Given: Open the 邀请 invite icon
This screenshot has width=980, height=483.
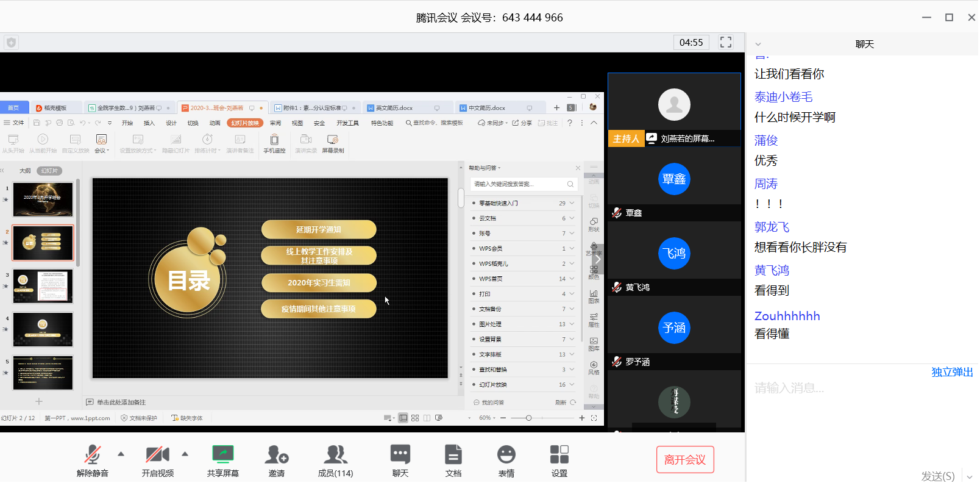Looking at the screenshot, I should [x=277, y=454].
